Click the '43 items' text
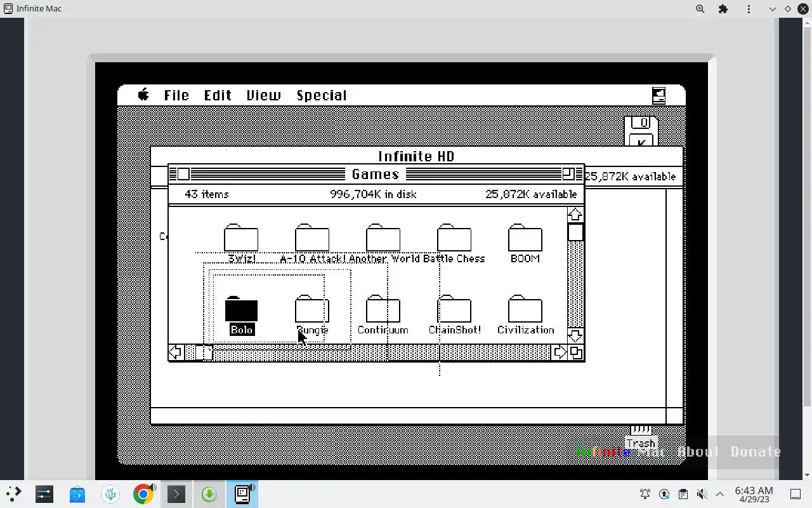812x508 pixels. 207,194
